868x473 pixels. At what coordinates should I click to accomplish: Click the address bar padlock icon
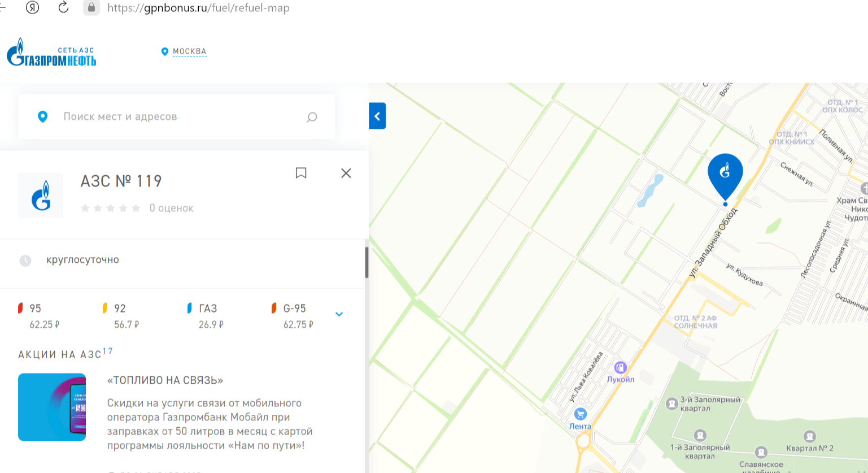pyautogui.click(x=91, y=7)
